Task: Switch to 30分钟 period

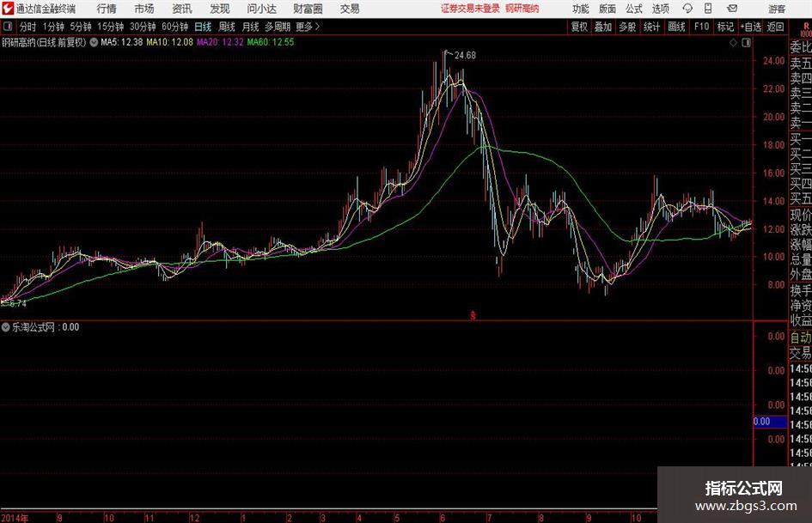Action: pos(143,27)
